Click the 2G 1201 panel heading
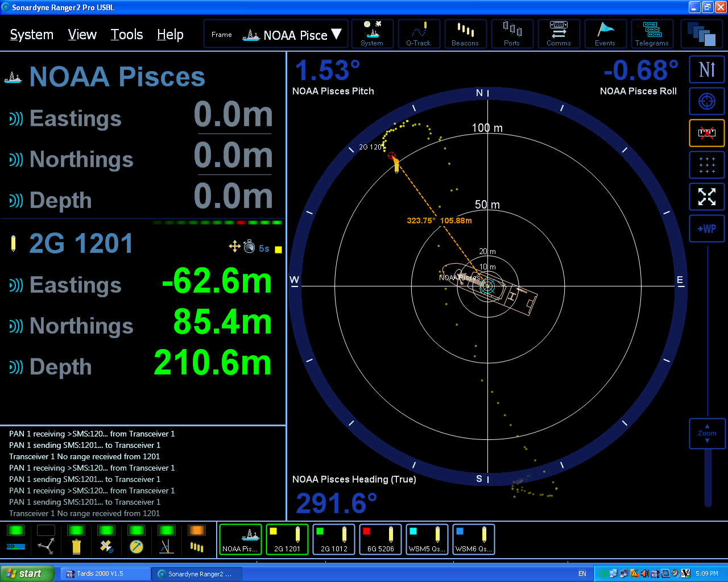 [x=81, y=244]
